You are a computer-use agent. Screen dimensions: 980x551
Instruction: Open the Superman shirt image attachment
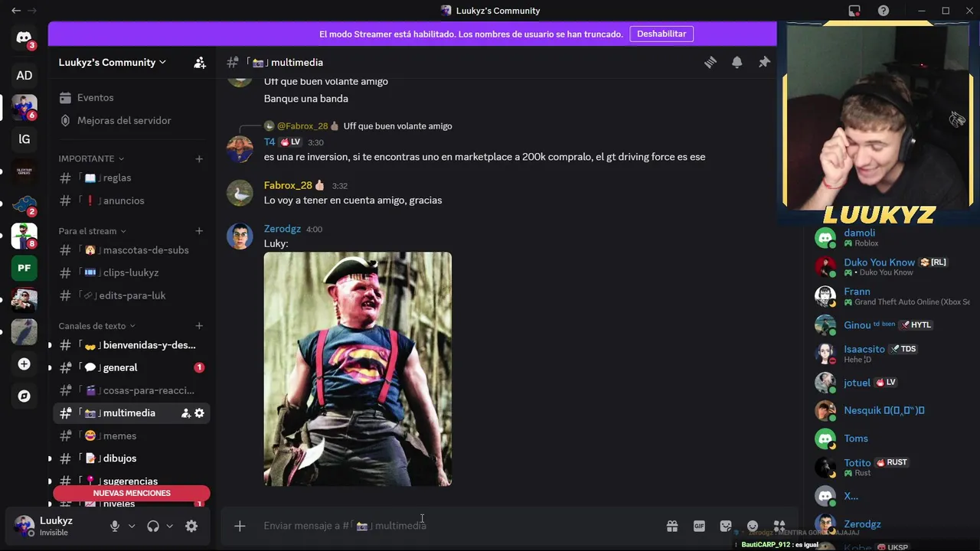(358, 369)
